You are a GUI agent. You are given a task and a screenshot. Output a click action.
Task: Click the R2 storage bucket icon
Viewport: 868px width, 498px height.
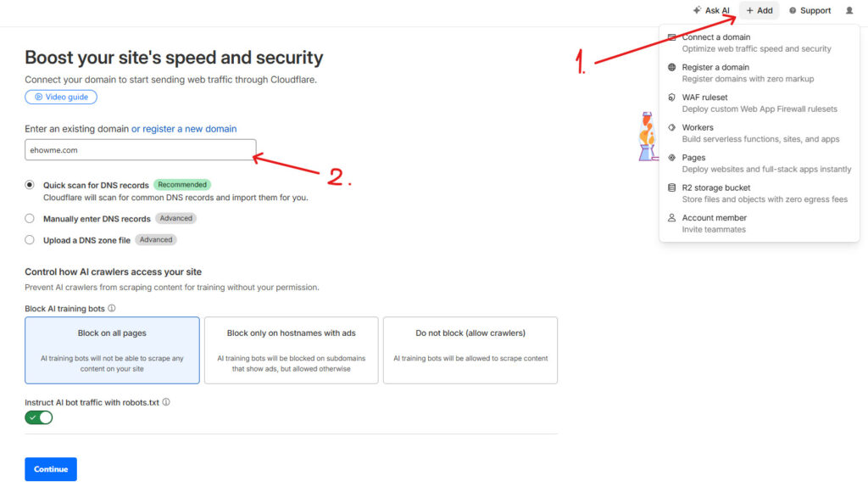click(671, 187)
